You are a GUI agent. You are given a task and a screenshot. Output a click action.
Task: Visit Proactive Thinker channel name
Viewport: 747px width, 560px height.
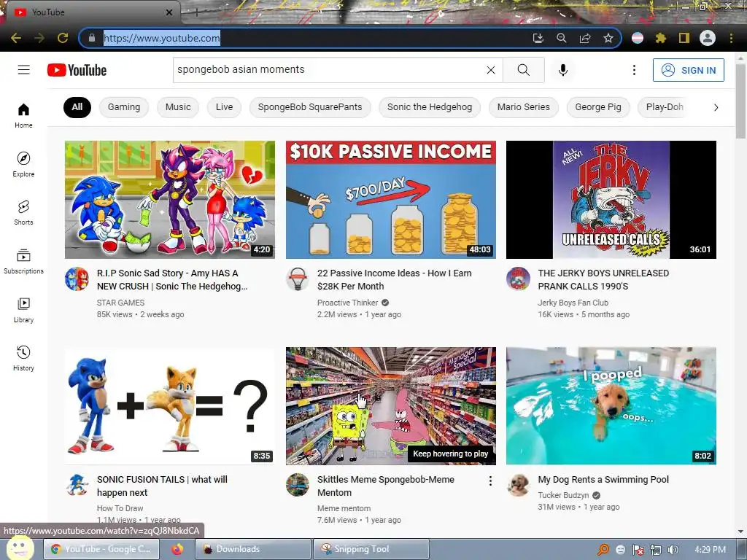[347, 303]
